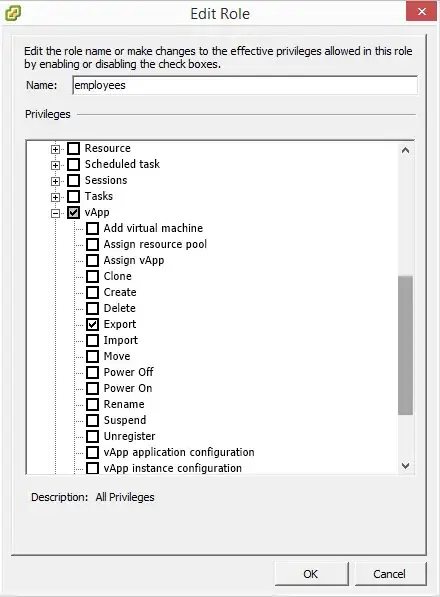Select the 'vApp' tree label
This screenshot has width=440, height=597.
point(97,212)
